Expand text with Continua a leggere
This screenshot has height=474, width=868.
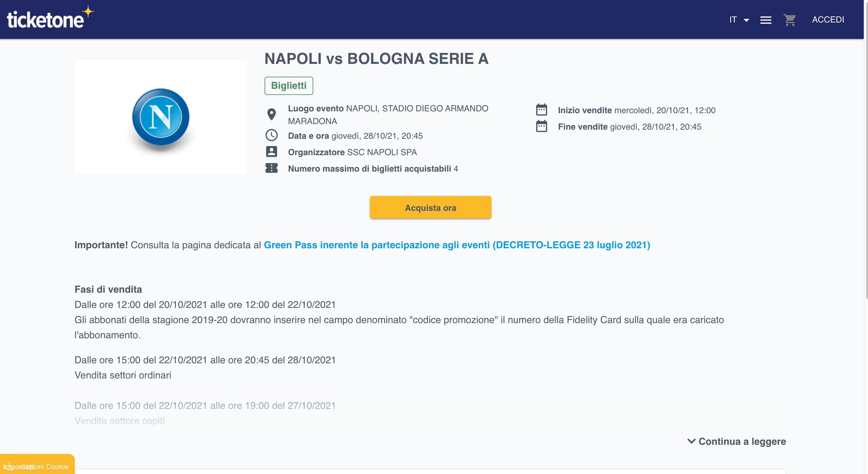click(736, 441)
